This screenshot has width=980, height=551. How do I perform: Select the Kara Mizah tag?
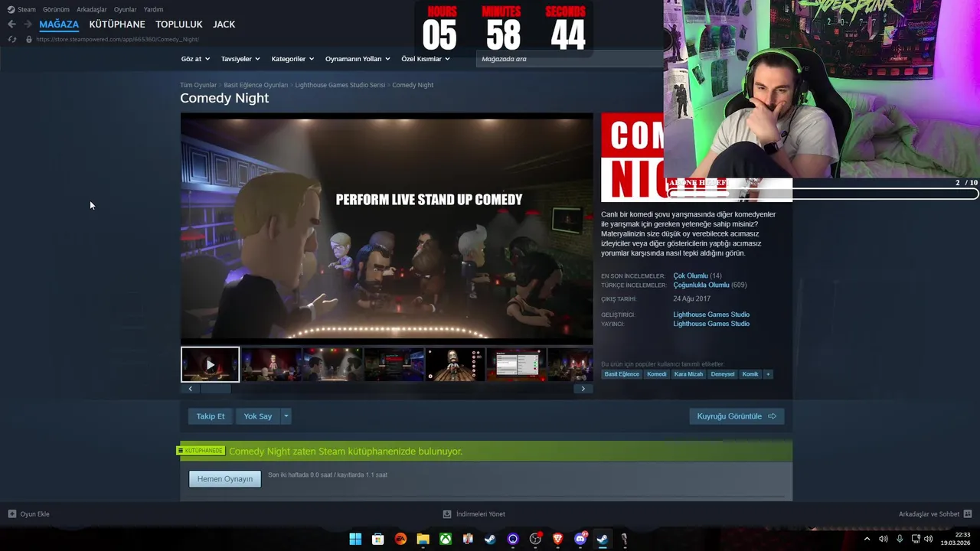point(688,374)
